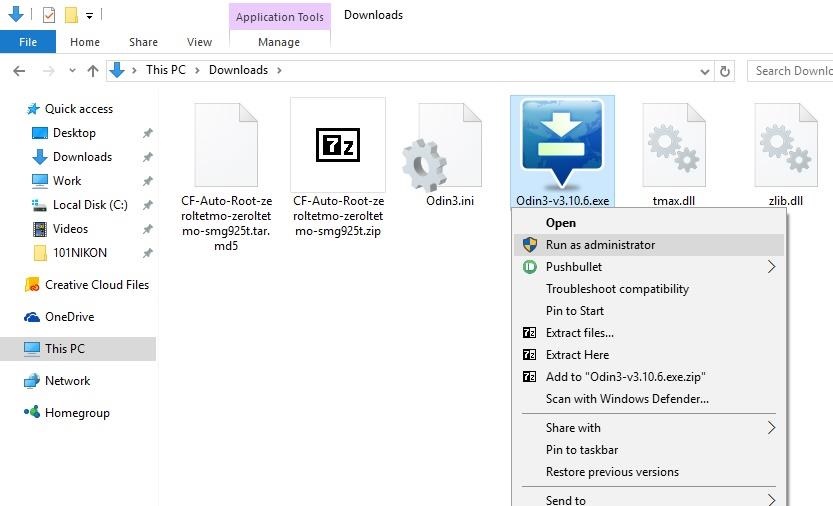Go up one folder with up arrow
The image size is (833, 506).
(93, 71)
